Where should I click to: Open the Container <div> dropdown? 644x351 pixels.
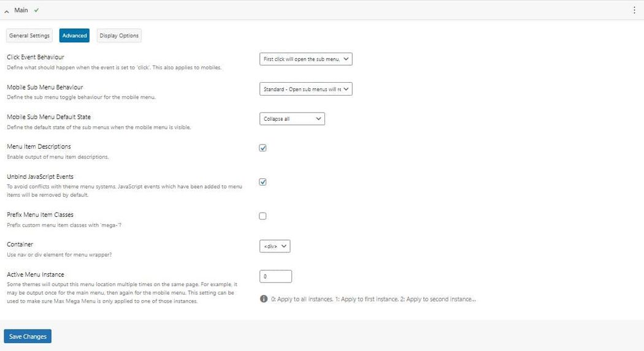(x=275, y=246)
